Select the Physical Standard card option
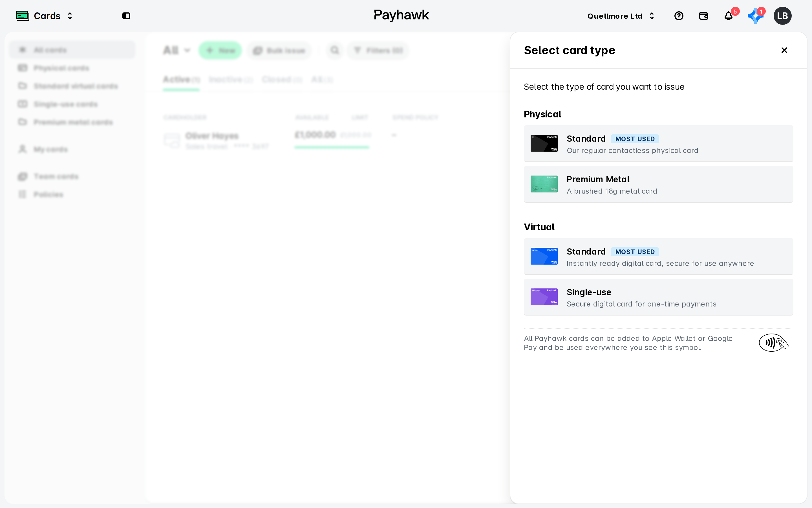Screen dimensions: 812x508 pos(658,143)
